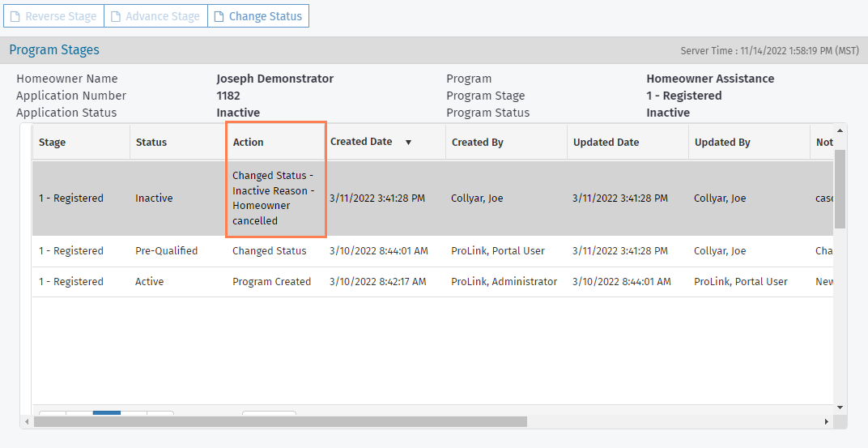
Task: Select the Program Created row
Action: [x=271, y=282]
